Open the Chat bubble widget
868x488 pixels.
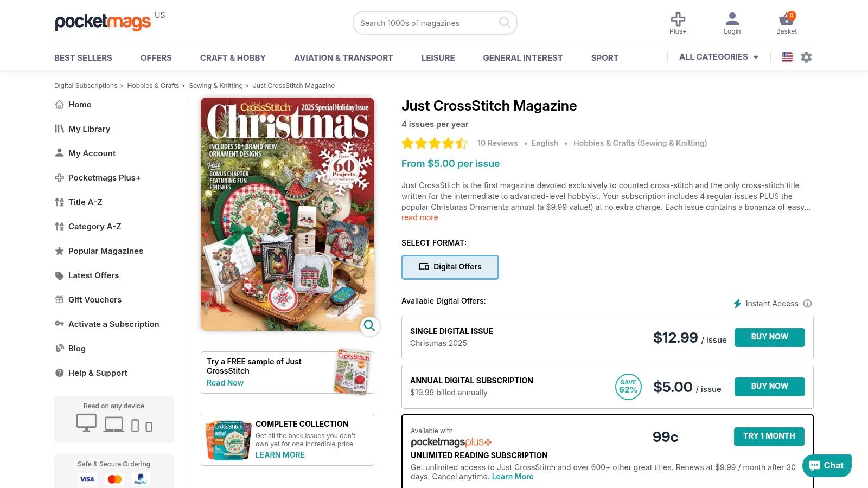click(827, 465)
